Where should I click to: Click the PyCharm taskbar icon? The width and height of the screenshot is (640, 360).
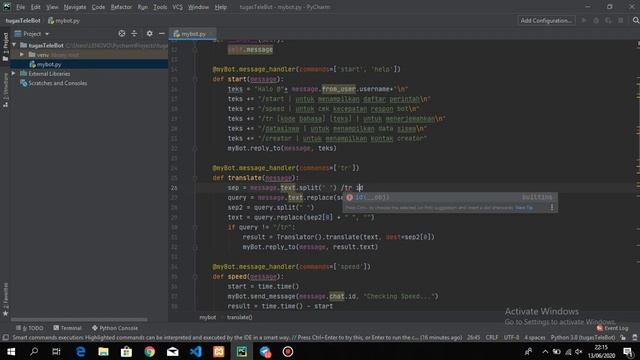(242, 351)
